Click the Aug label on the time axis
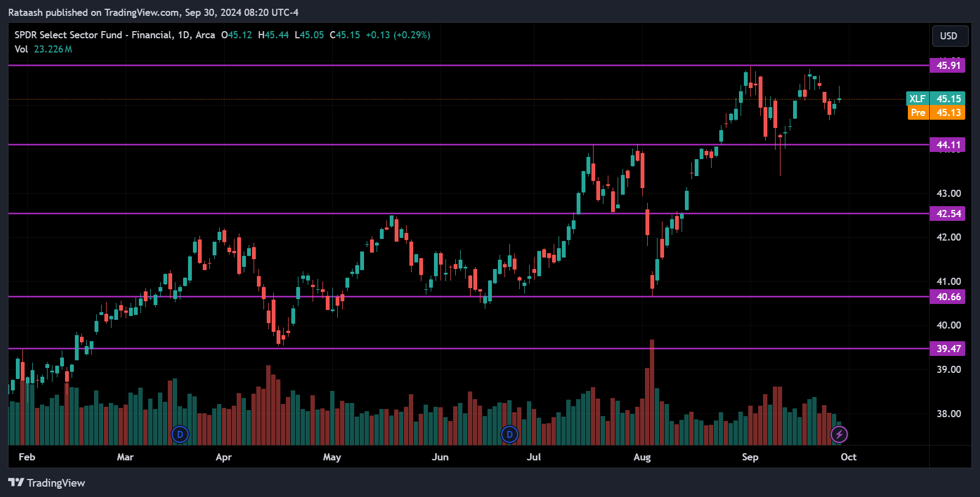This screenshot has height=497, width=980. 642,457
